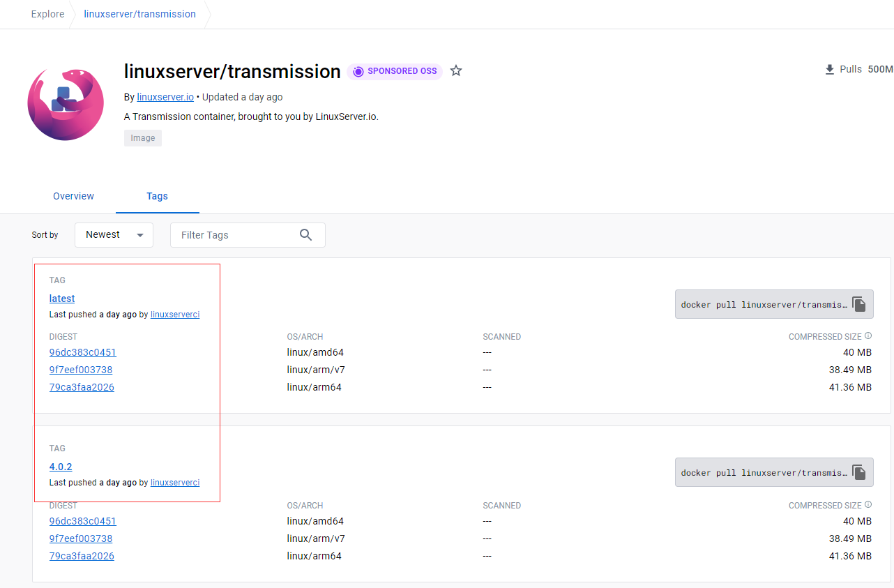The image size is (894, 588).
Task: Click the search magnifier in Filter Tags
Action: click(305, 235)
